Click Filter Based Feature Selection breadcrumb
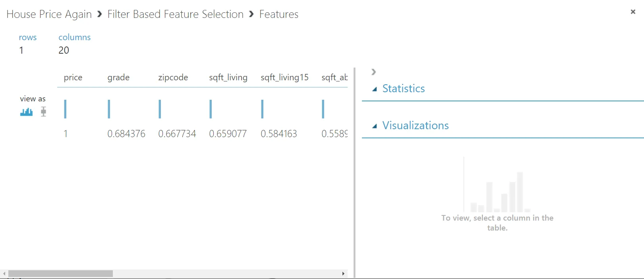 coord(176,14)
